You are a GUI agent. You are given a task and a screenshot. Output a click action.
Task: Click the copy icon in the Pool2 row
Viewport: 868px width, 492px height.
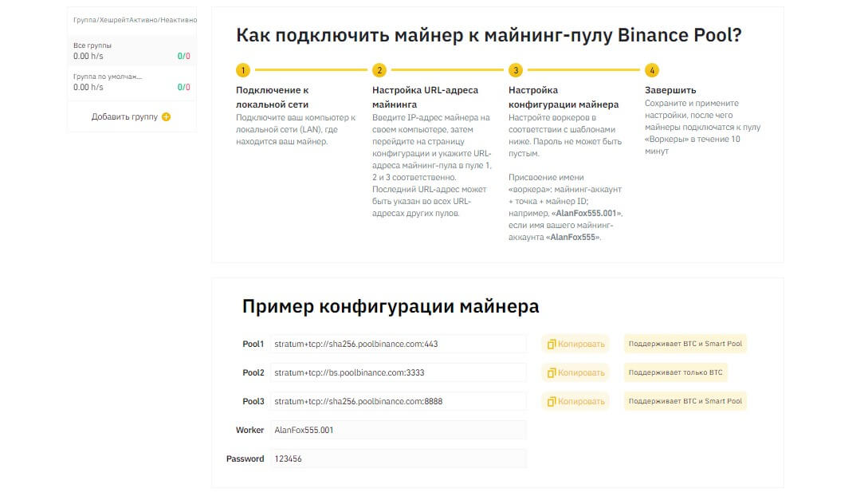550,372
